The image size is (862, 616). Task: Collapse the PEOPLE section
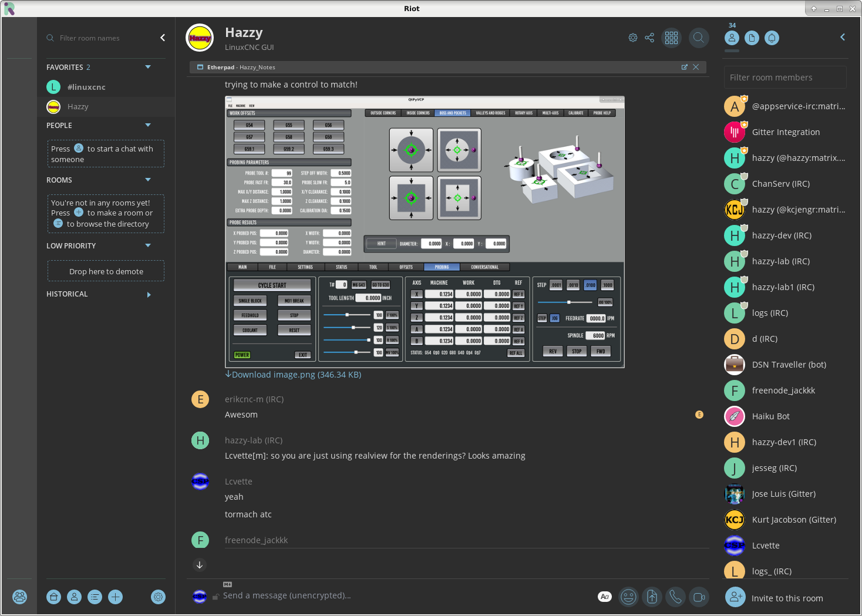point(148,125)
